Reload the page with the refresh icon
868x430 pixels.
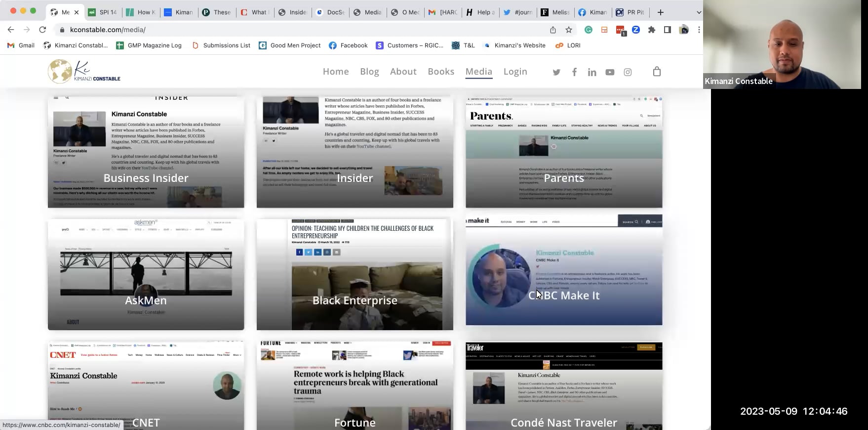point(42,30)
